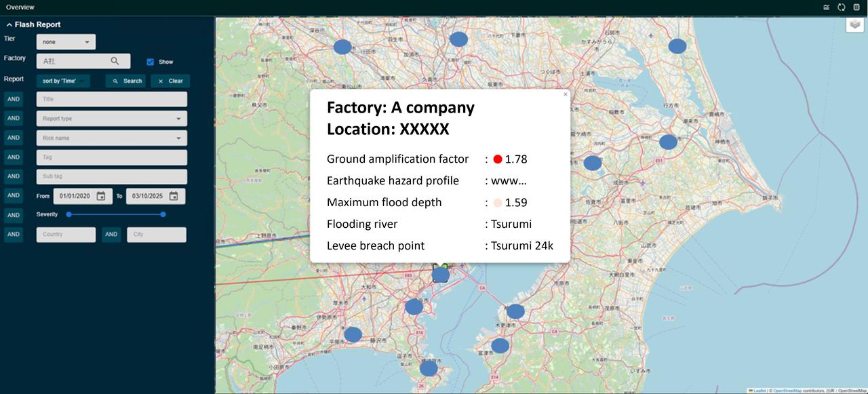Open the To date calendar picker

coord(173,195)
